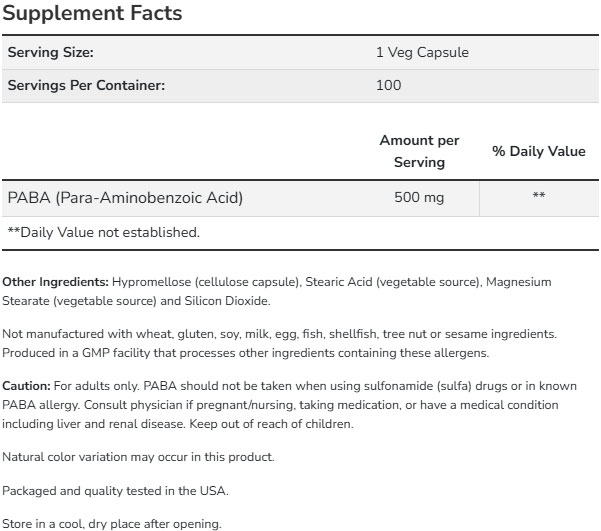Click the bold Other Ingredients label

point(55,282)
